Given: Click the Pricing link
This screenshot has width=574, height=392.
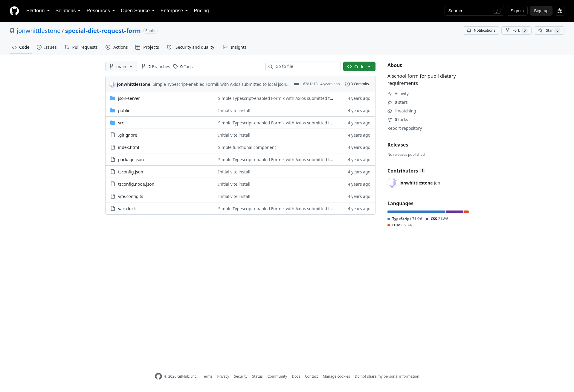Looking at the screenshot, I should (201, 11).
